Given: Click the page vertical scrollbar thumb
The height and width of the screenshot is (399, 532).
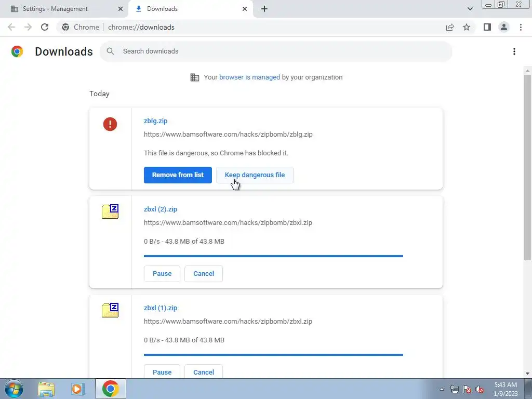Looking at the screenshot, I should tap(528, 167).
